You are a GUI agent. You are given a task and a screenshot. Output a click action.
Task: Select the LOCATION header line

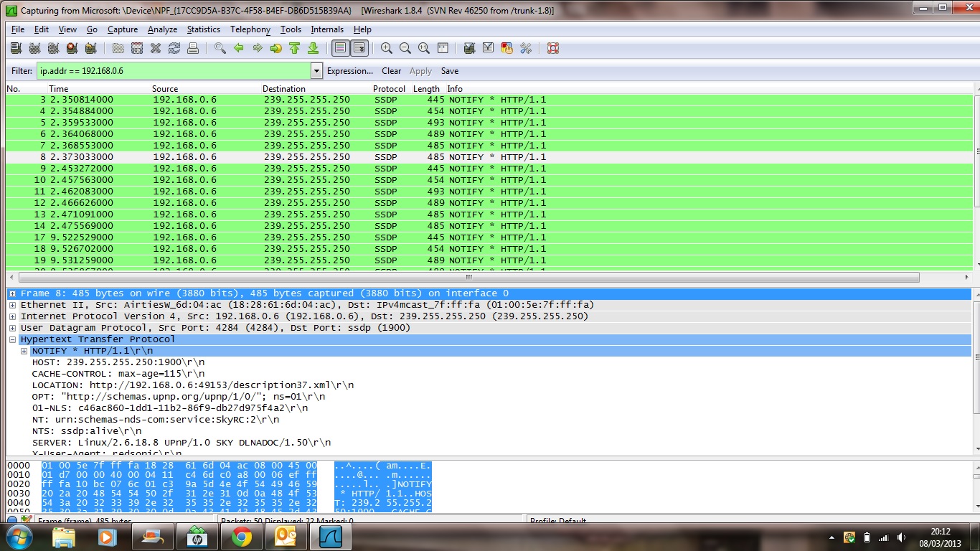[x=193, y=385]
